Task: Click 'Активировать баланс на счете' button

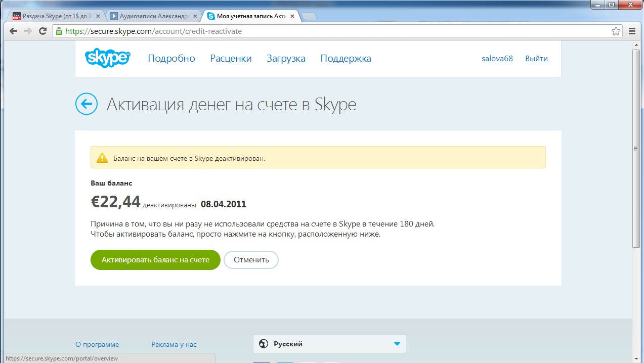Action: [x=155, y=260]
